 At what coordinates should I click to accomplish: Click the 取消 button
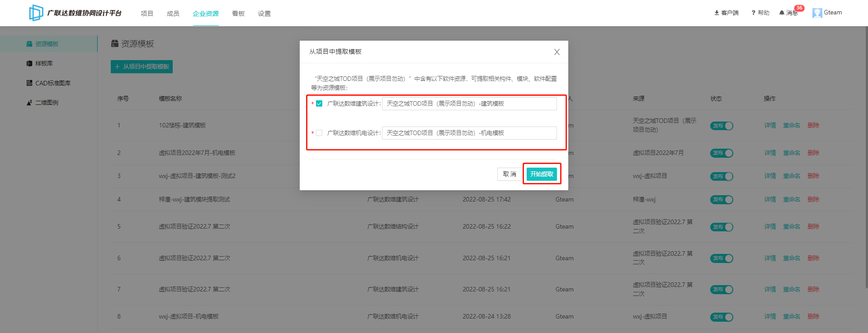(509, 174)
